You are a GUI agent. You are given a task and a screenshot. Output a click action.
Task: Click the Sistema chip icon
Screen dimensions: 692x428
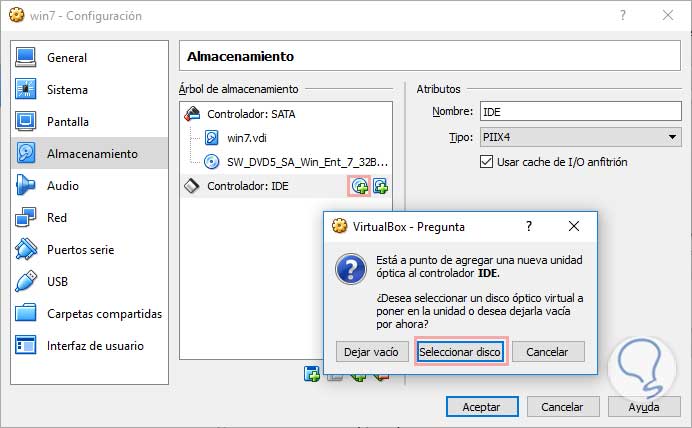(26, 90)
